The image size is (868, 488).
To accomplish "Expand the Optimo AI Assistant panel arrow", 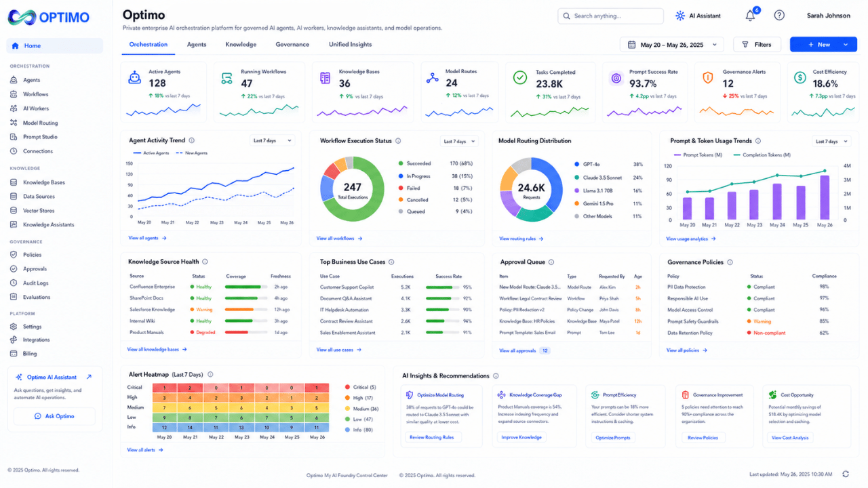I will [89, 377].
